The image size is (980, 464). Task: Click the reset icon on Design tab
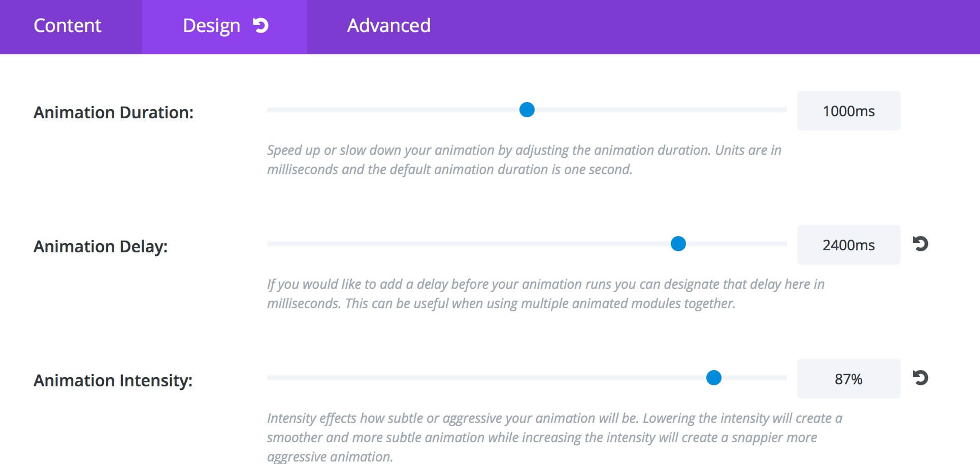[260, 25]
